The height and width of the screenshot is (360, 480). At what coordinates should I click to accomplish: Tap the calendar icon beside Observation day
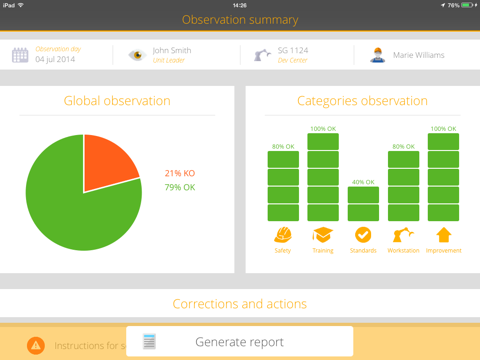click(20, 55)
